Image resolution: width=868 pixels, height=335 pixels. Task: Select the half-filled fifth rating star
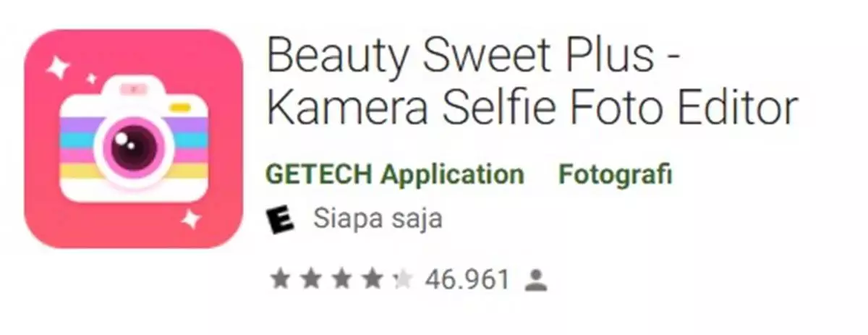(402, 279)
